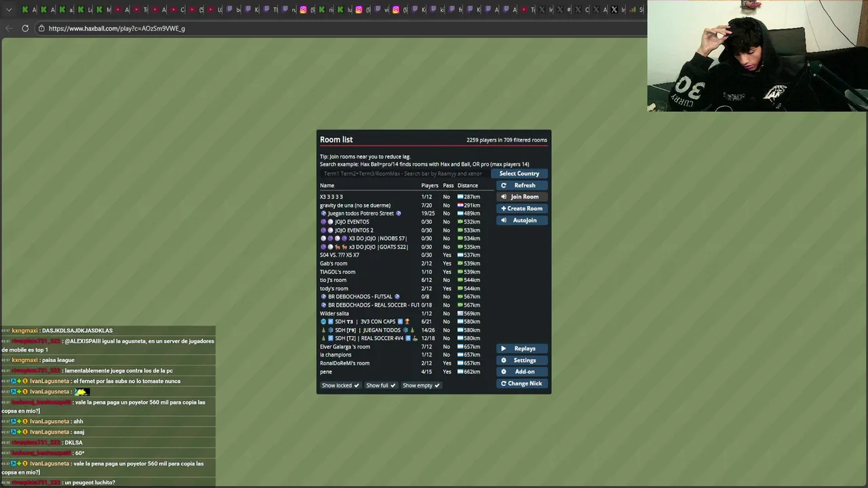868x488 pixels.
Task: Click Change Nick button
Action: pyautogui.click(x=521, y=384)
